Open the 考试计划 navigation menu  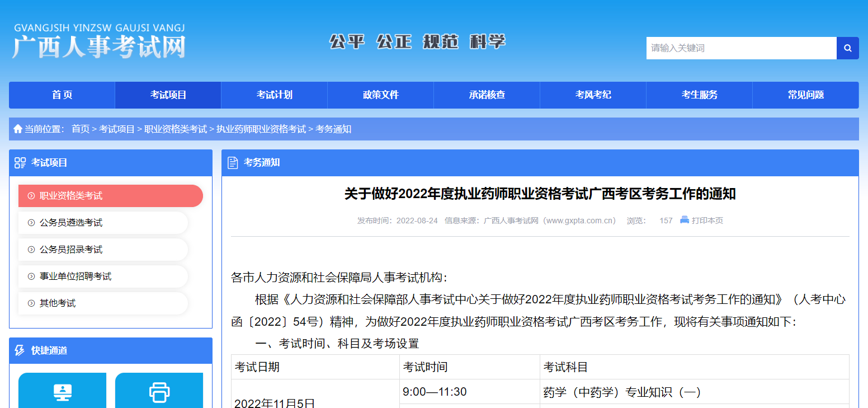click(274, 95)
